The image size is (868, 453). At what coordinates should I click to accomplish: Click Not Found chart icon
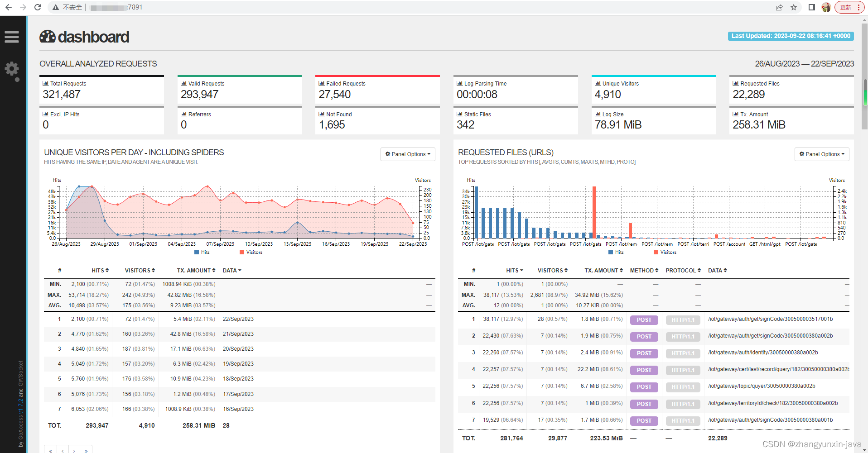[321, 114]
